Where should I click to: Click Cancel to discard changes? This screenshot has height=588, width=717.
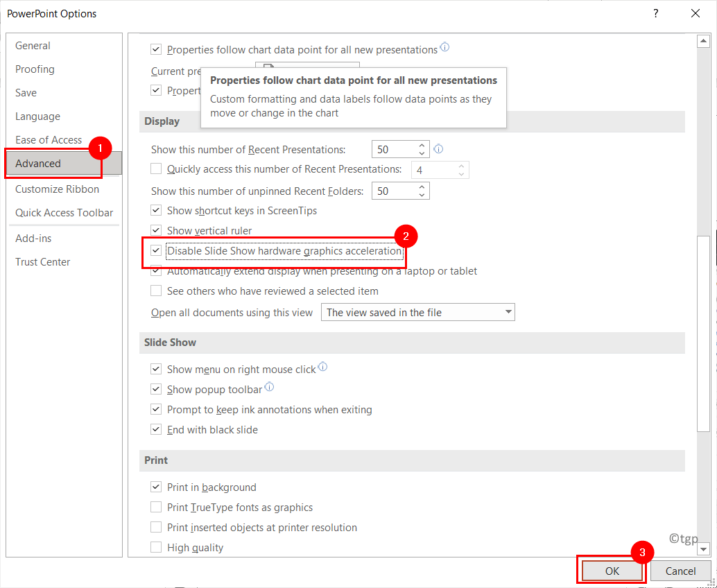click(680, 571)
